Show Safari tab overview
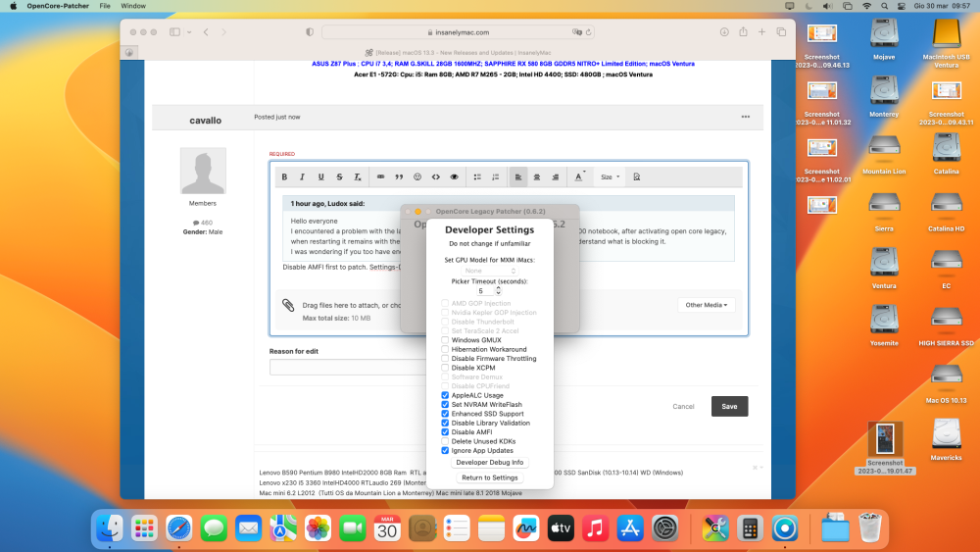Viewport: 980px width, 552px height. (781, 32)
